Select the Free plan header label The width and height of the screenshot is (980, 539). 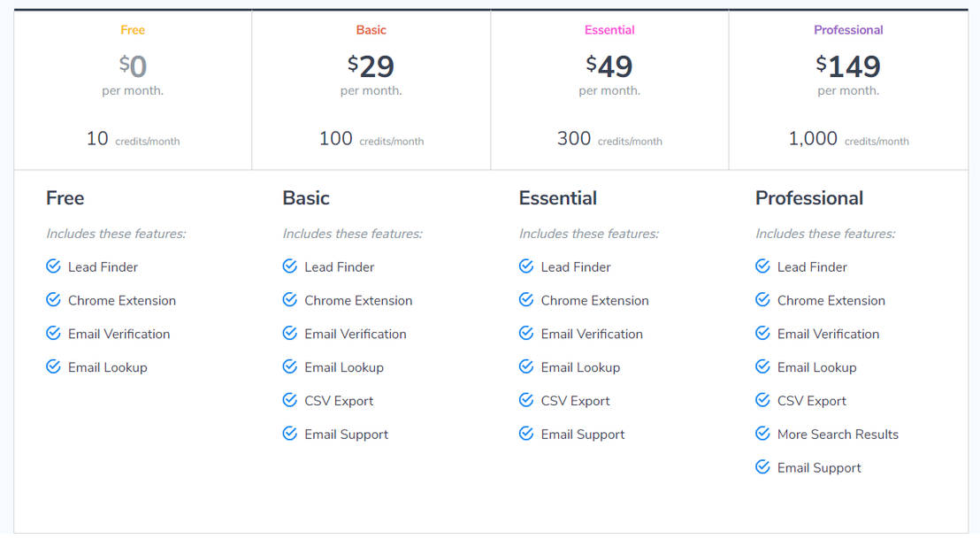pos(132,29)
